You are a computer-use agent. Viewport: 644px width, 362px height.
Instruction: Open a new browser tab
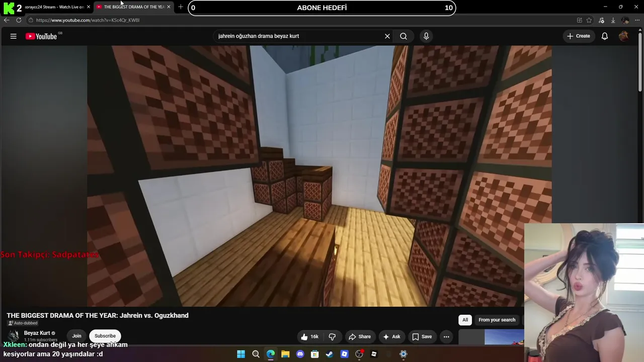[x=181, y=7]
